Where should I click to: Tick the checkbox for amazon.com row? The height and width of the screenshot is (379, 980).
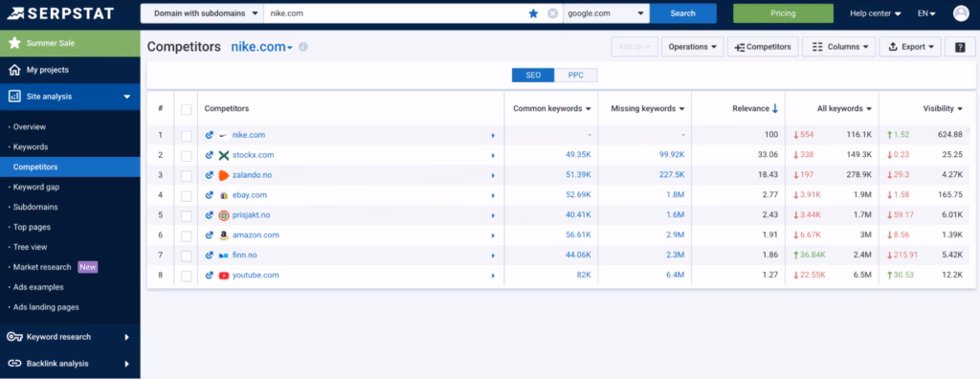pyautogui.click(x=187, y=235)
